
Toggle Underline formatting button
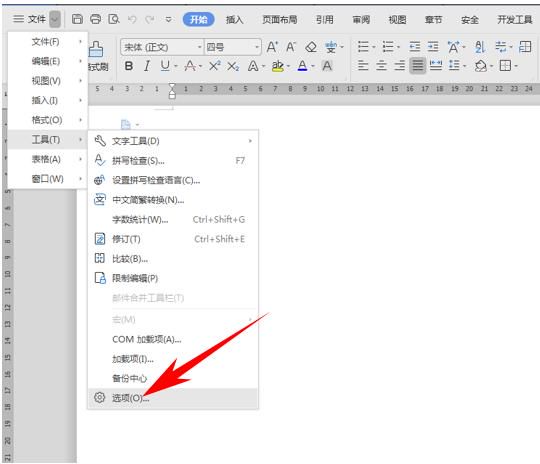pos(165,65)
